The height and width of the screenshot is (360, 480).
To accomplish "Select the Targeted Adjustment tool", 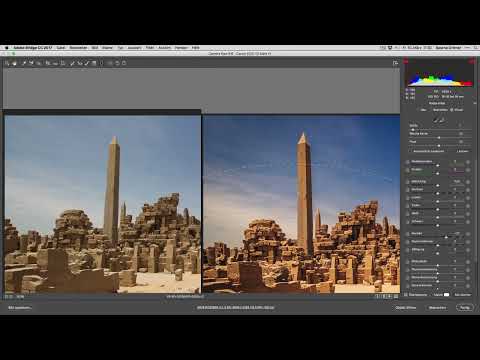I will click(39, 63).
